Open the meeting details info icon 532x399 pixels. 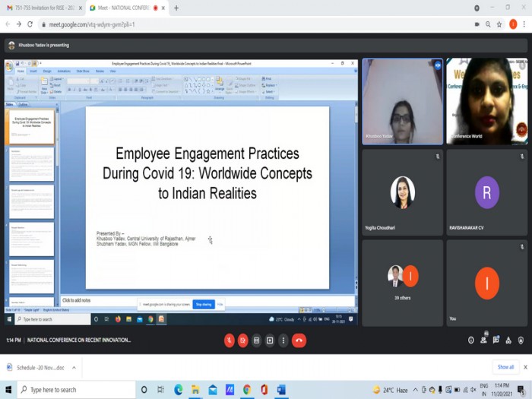(469, 340)
